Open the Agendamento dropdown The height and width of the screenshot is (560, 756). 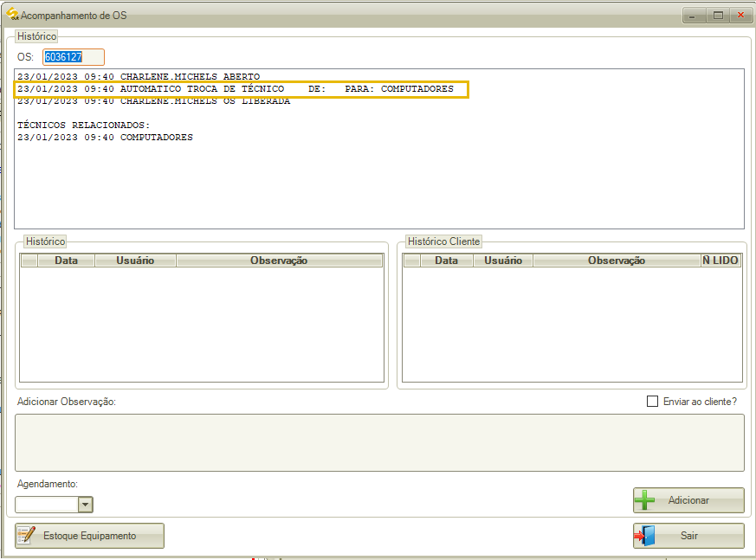coord(85,505)
